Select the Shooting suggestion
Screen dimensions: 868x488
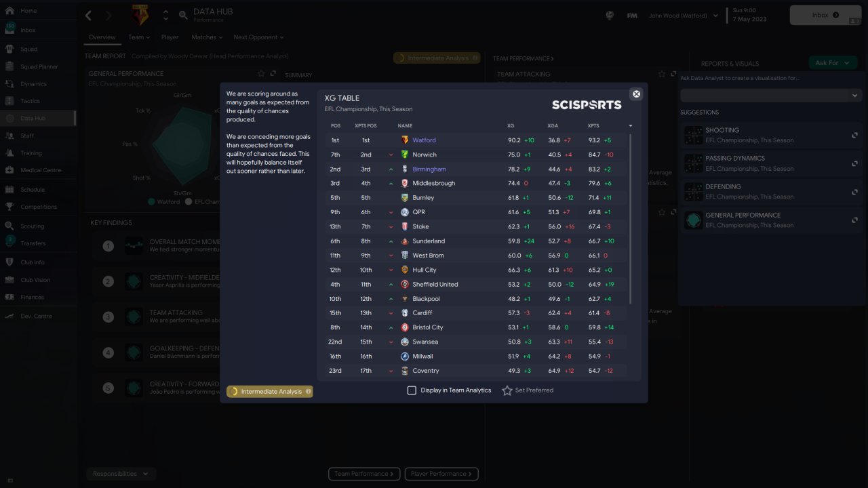point(771,135)
